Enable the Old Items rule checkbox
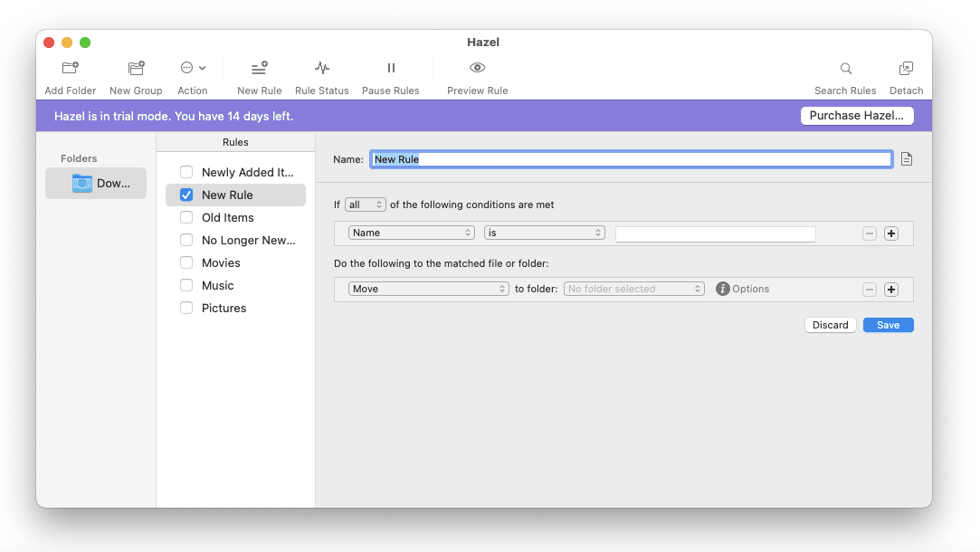The image size is (980, 552). 186,217
